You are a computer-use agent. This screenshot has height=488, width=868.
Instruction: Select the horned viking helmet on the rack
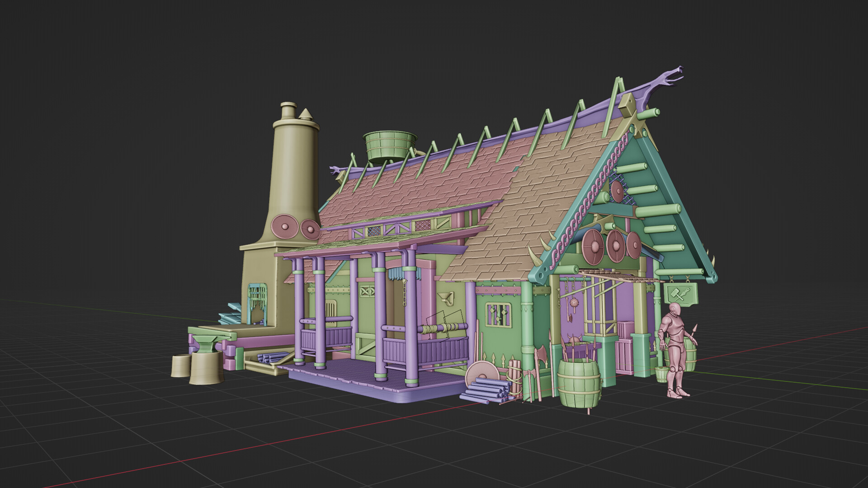click(573, 338)
